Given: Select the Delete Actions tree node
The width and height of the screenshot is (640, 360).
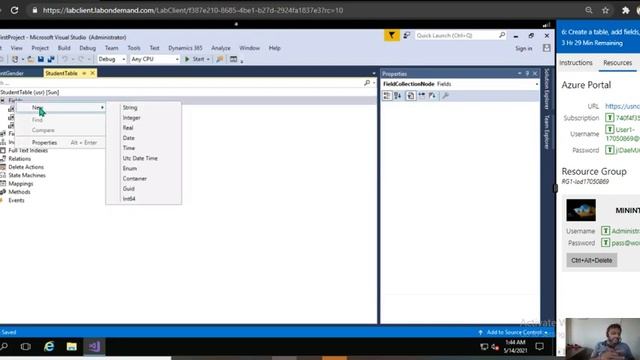Looking at the screenshot, I should coord(26,167).
